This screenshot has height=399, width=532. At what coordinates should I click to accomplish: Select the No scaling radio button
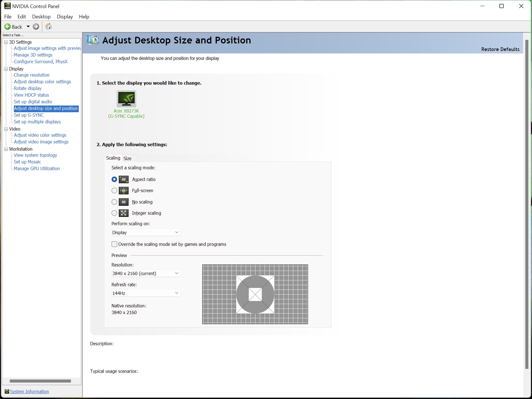pos(114,202)
